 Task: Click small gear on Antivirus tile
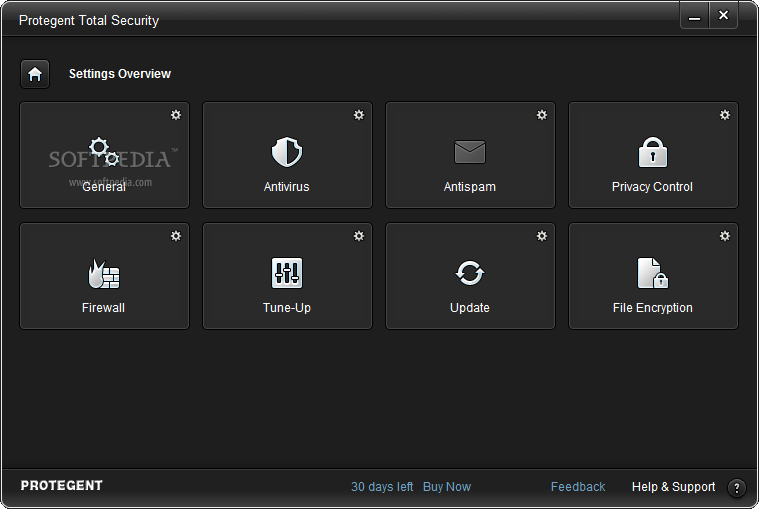(x=359, y=115)
